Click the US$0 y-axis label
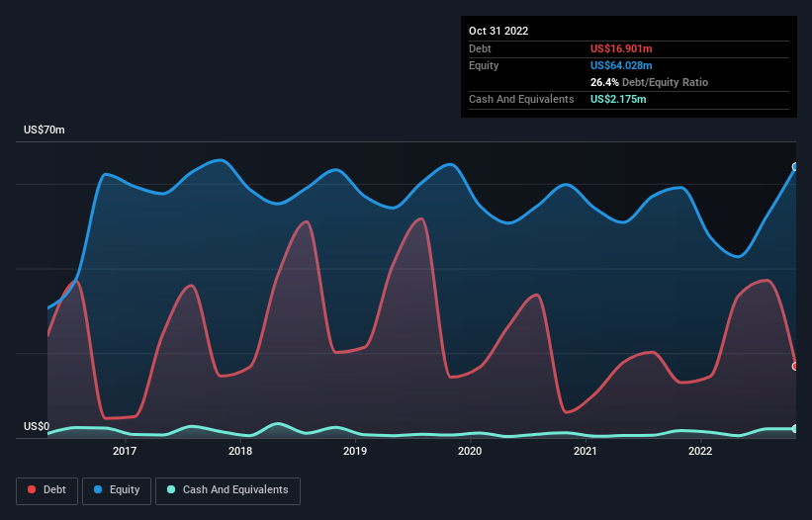Image resolution: width=812 pixels, height=520 pixels. 37,427
